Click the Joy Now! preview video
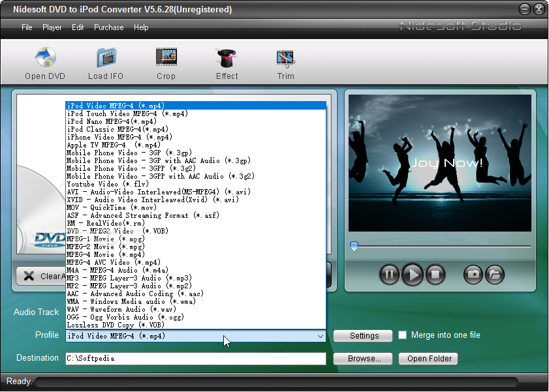This screenshot has width=549, height=392. tap(440, 163)
